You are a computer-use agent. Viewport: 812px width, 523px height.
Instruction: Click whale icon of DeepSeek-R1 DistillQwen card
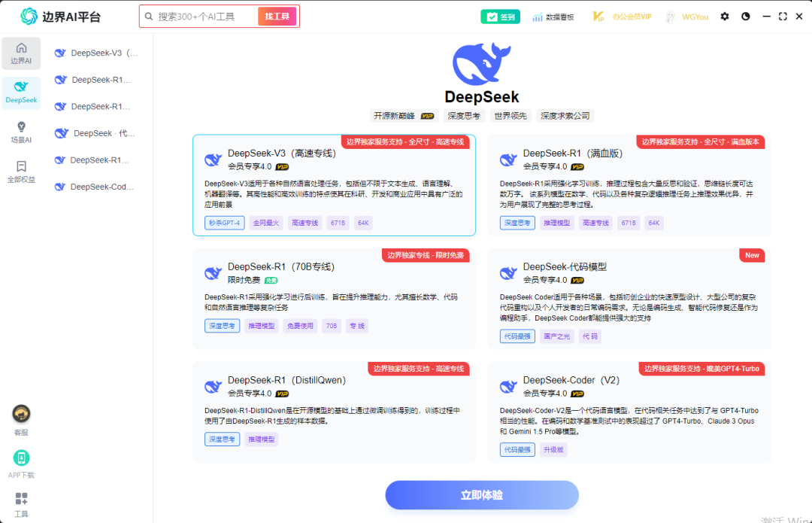click(213, 386)
